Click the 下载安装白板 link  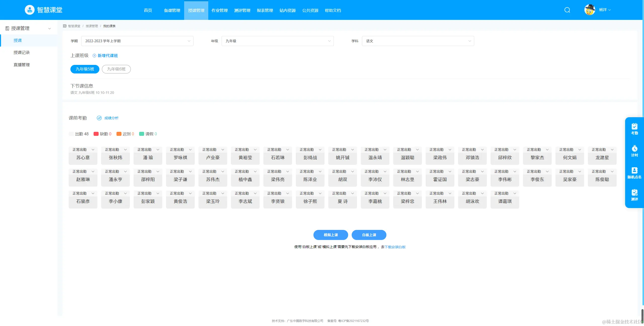coord(395,247)
